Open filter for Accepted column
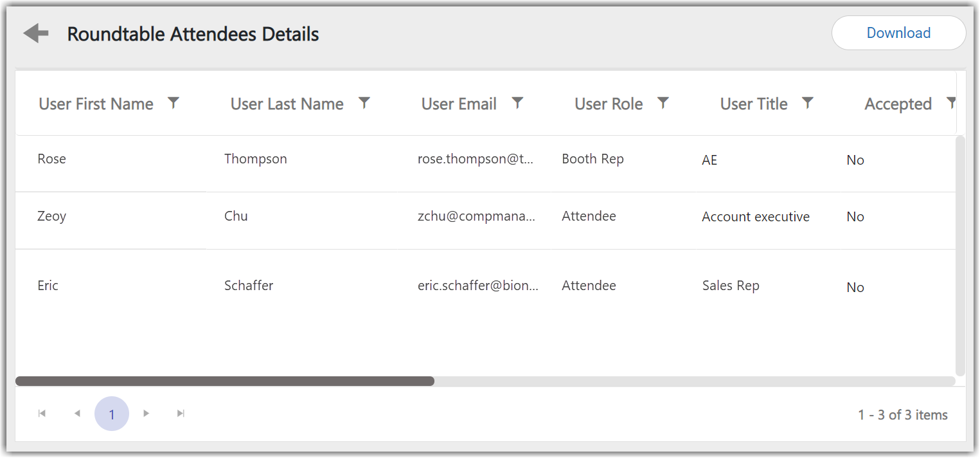 pos(951,103)
